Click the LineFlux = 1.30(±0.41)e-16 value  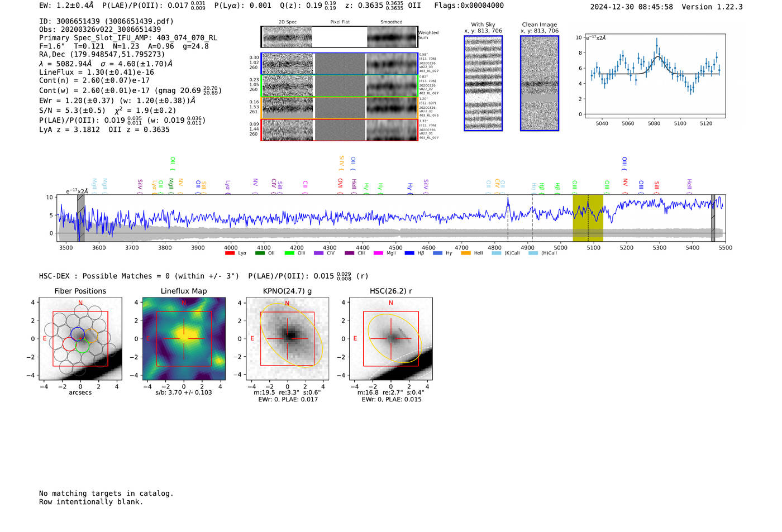(97, 73)
